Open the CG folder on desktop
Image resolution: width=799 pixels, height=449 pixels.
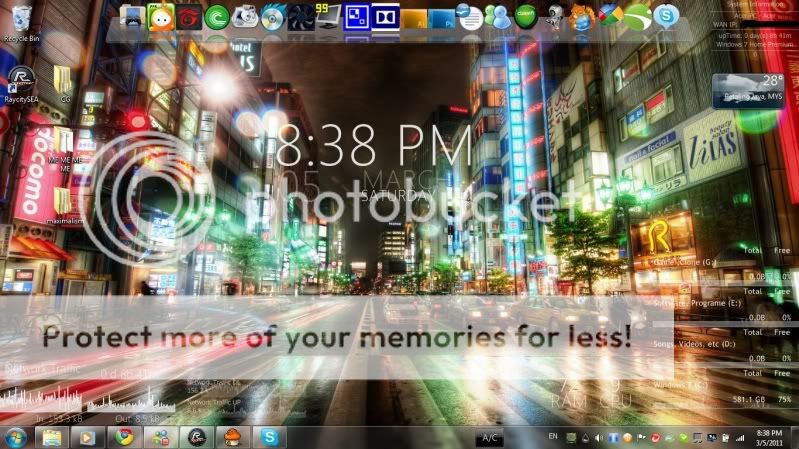point(64,85)
